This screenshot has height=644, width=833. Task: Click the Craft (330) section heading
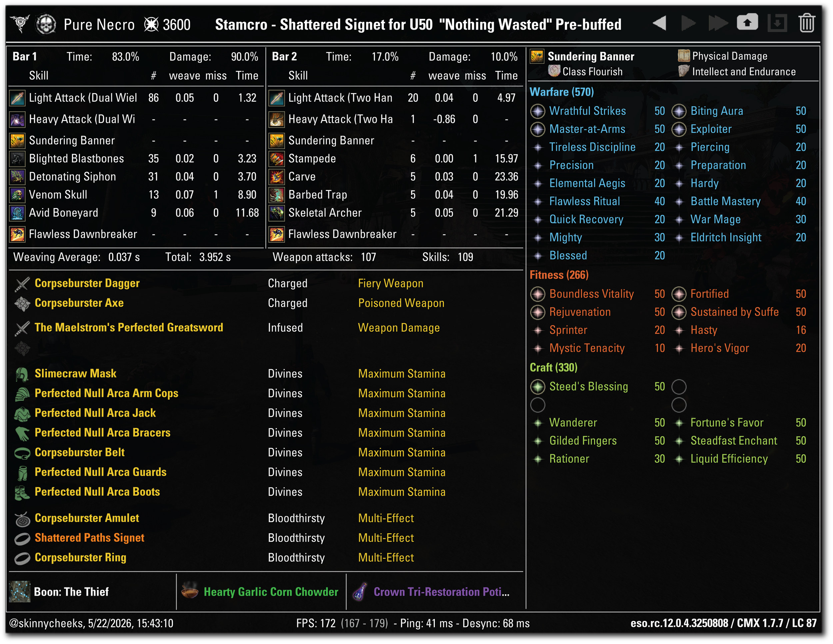point(553,367)
